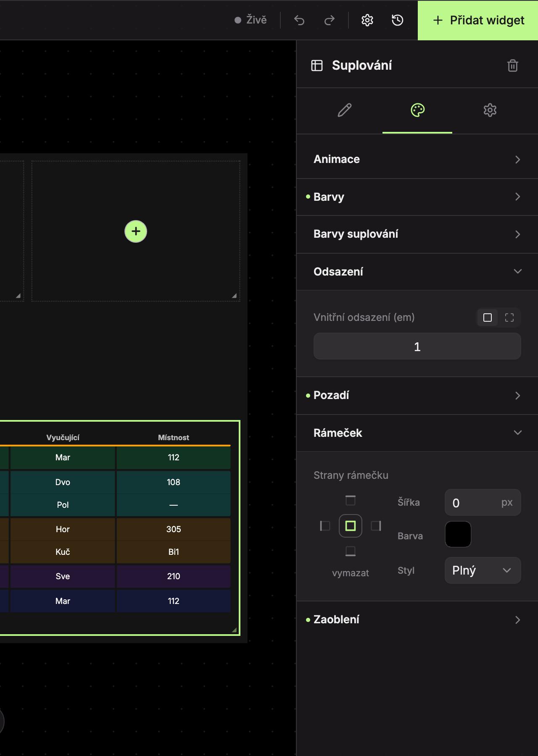Switch to the palette style tab
This screenshot has width=538, height=756.
417,110
